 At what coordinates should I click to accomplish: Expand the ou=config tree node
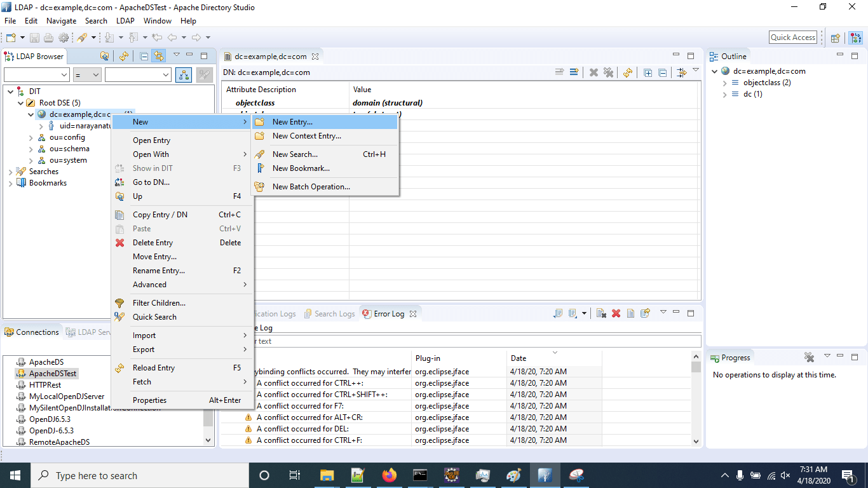pos(31,137)
